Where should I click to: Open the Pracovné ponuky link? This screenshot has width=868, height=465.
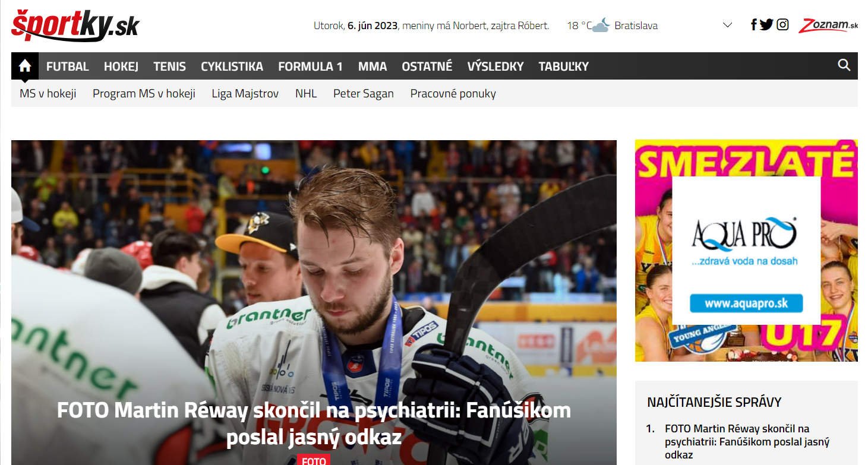tap(453, 93)
